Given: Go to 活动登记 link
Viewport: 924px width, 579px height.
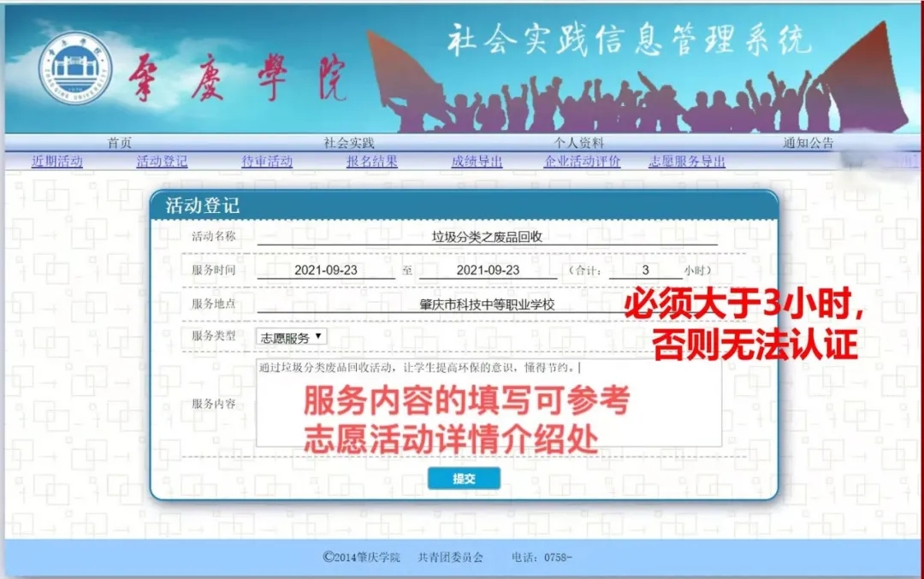Looking at the screenshot, I should (x=162, y=161).
